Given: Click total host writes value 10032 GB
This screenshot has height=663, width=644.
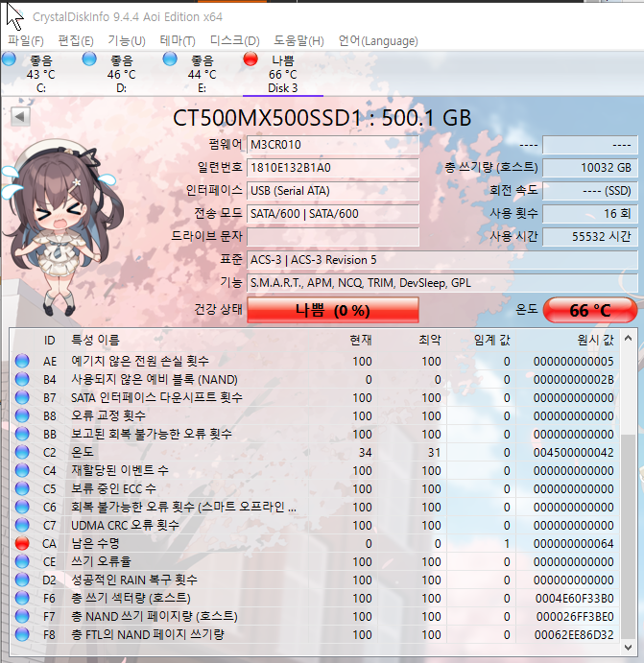Looking at the screenshot, I should 590,168.
